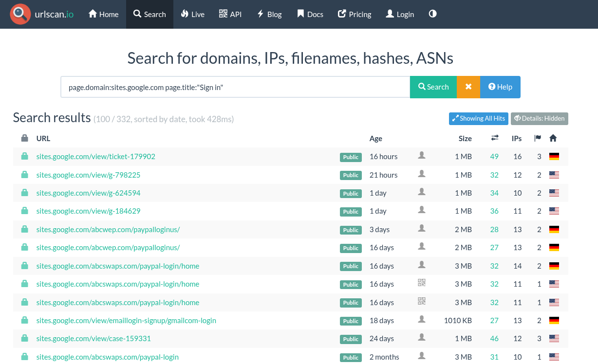Open the Pricing page

coord(355,14)
